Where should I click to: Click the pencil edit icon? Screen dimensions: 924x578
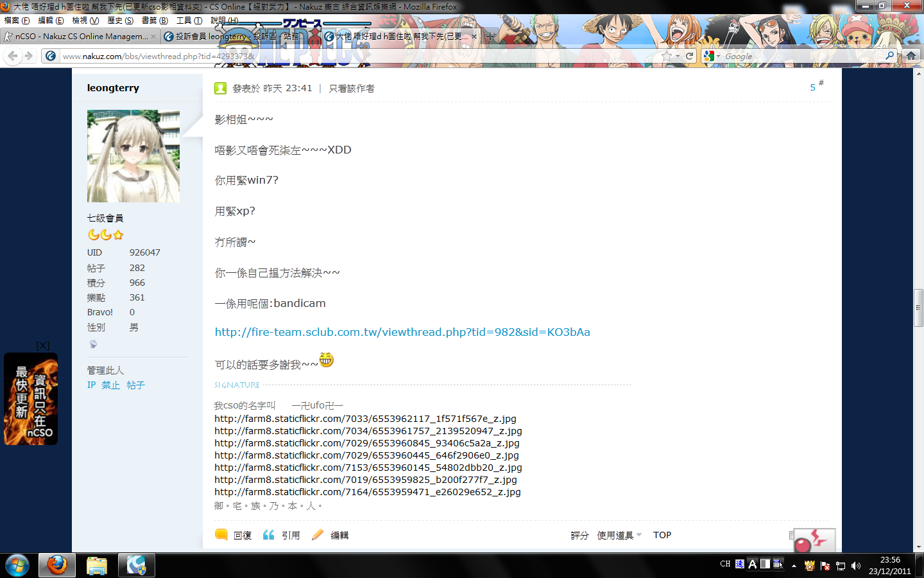(318, 534)
